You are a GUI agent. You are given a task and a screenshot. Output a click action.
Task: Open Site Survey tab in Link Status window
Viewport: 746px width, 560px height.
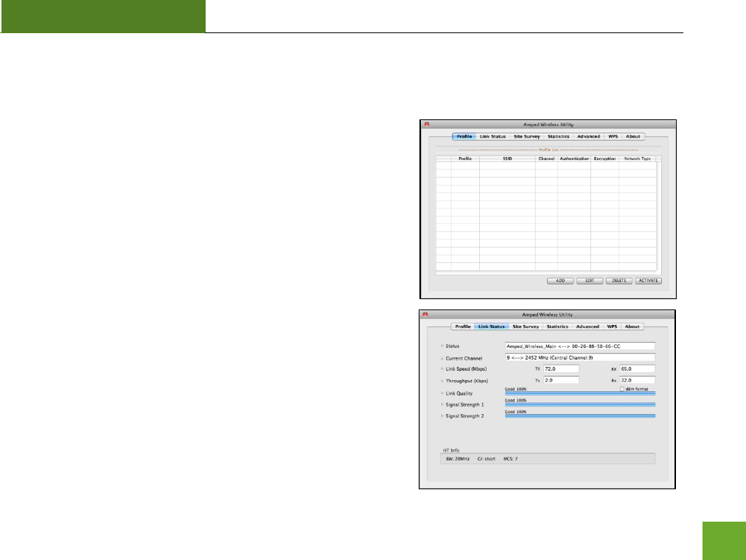(x=526, y=326)
